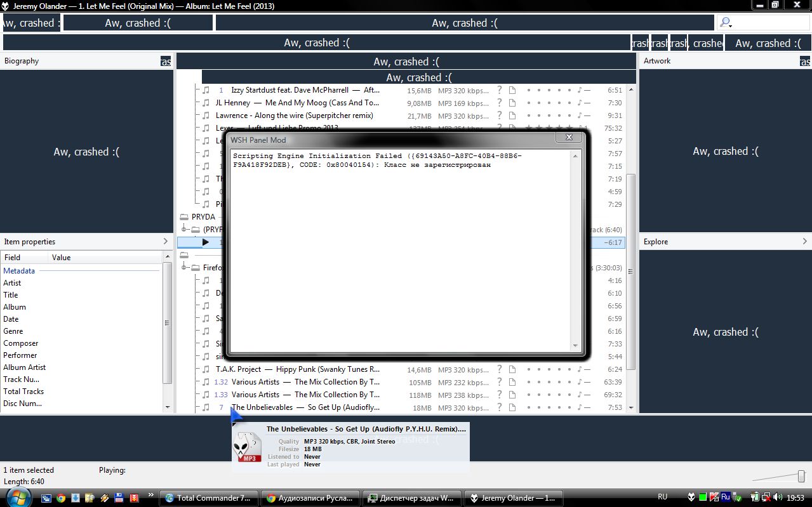Collapse the Firefox album group node
Viewport: 812px width, 507px height.
pyautogui.click(x=185, y=268)
